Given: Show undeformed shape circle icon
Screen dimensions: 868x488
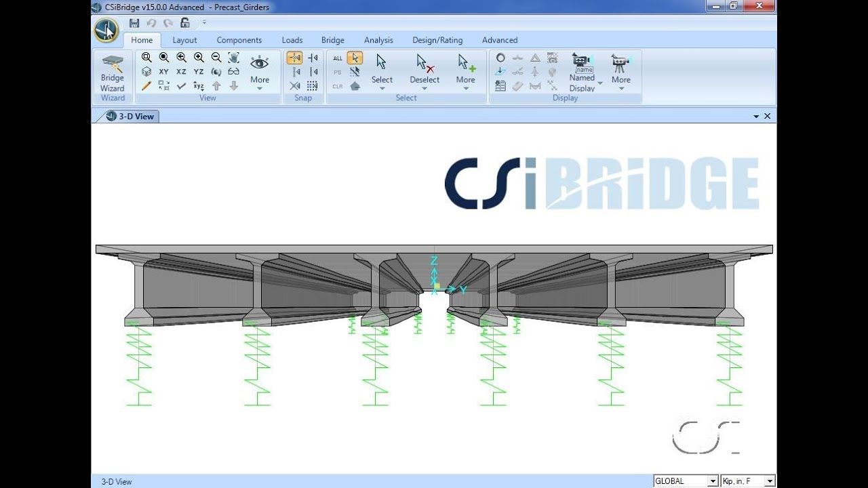Looking at the screenshot, I should [500, 58].
